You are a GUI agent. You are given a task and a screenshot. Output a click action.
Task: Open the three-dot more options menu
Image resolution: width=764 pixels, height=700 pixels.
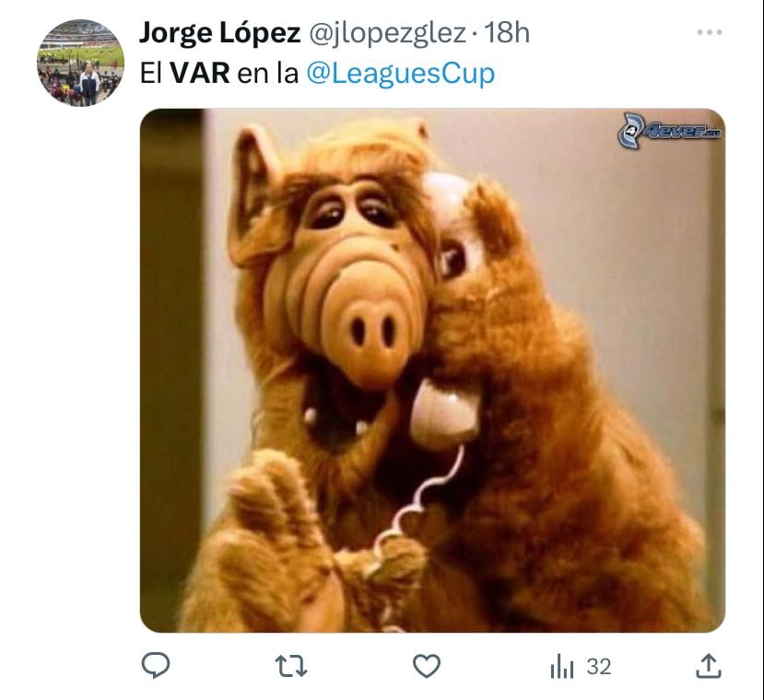pyautogui.click(x=710, y=32)
